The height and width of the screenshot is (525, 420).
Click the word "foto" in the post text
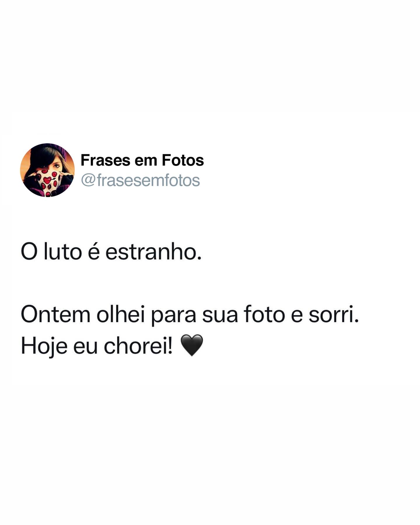(x=264, y=314)
